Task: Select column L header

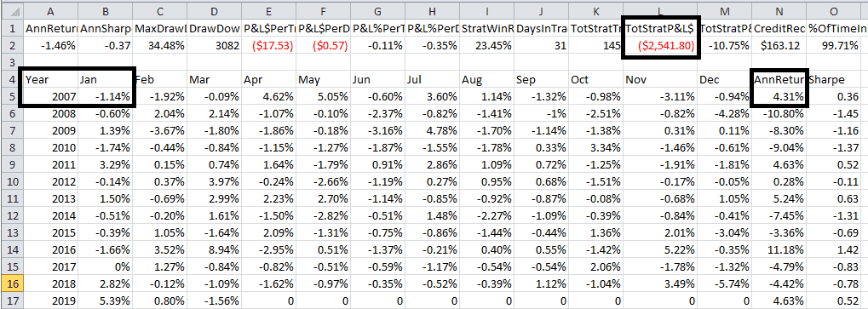Action: (x=660, y=10)
